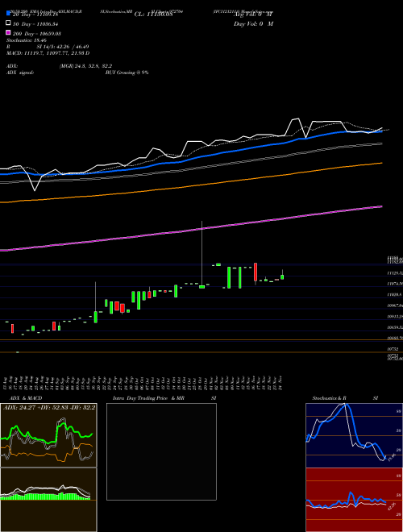The image size is (403, 532).
Task: Open the red RSI chart panel
Action: pos(354,500)
